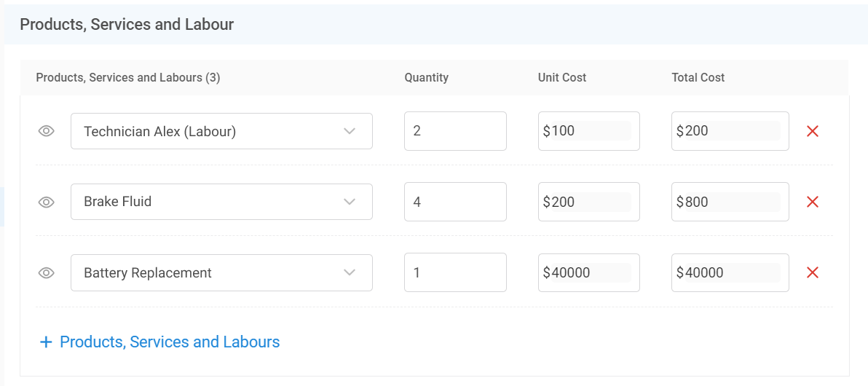
Task: Toggle visibility of Technician Alex row
Action: coord(47,131)
